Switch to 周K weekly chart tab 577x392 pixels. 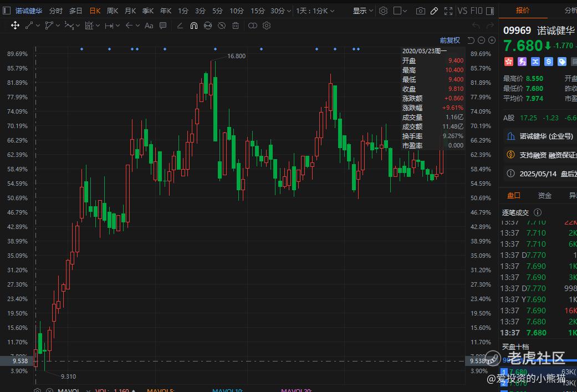coord(113,11)
